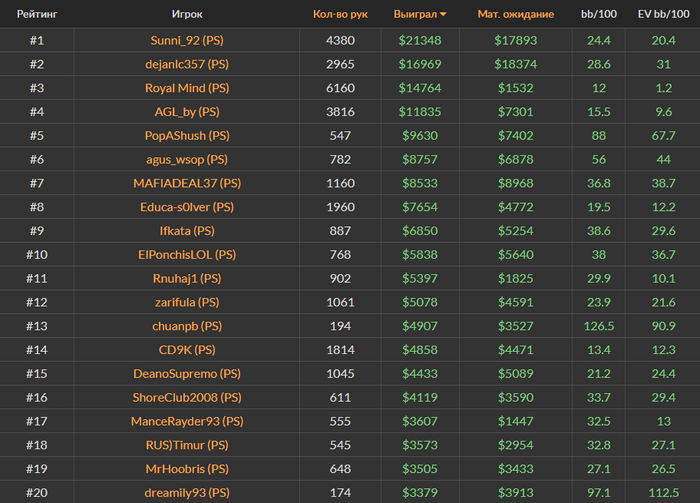Open player Sunni_92 (PS) profile

(186, 40)
